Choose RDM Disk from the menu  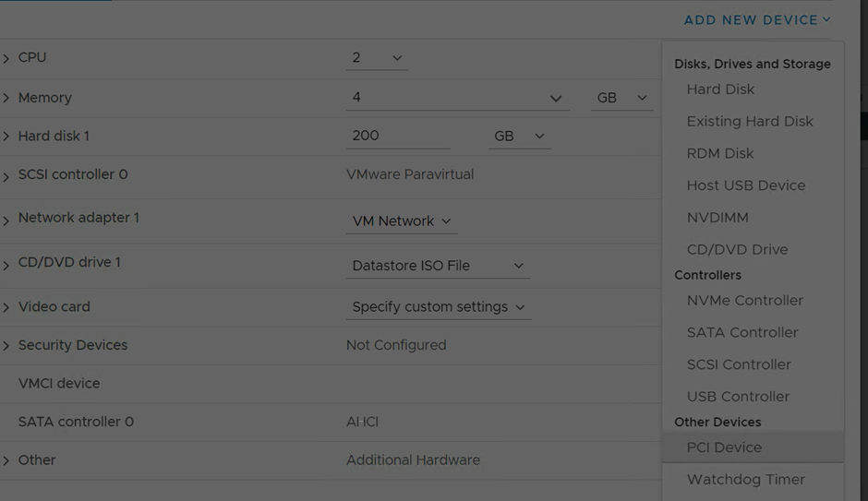point(720,153)
